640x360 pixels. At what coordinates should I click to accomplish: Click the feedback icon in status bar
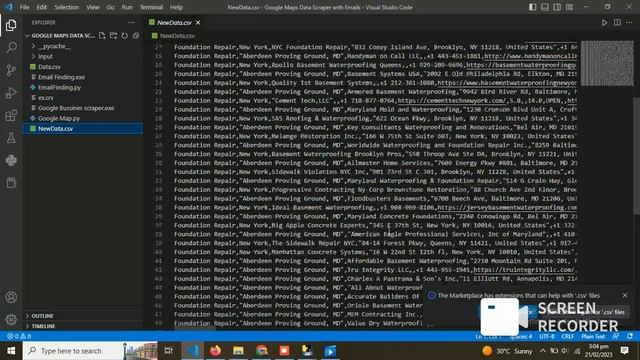click(616, 336)
